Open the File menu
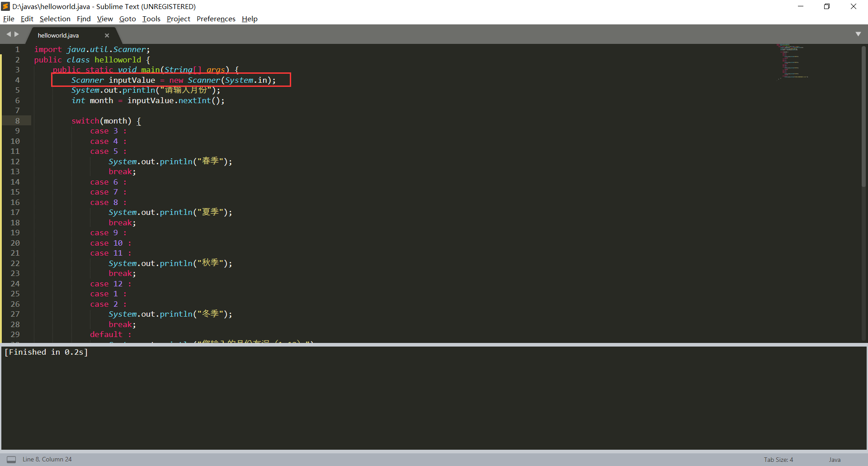868x466 pixels. point(9,19)
